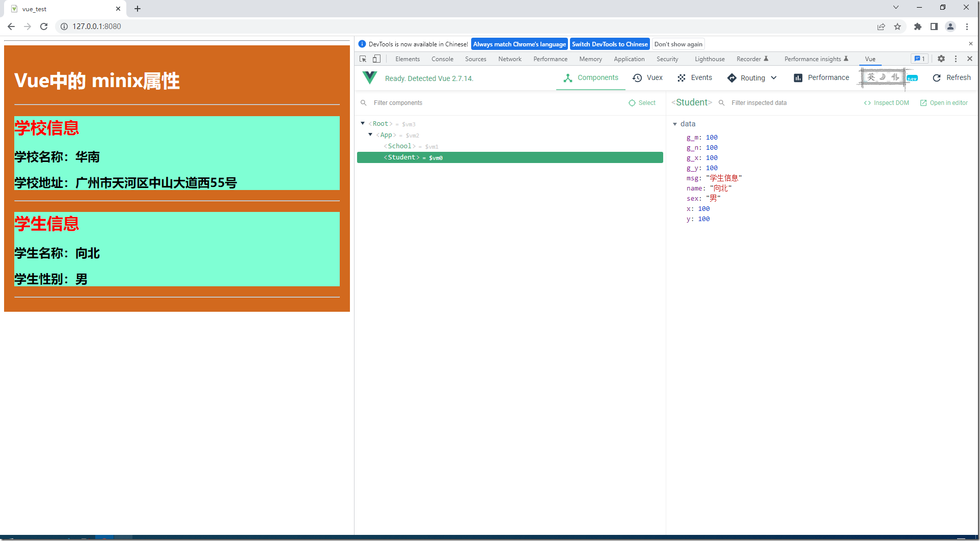The height and width of the screenshot is (541, 980).
Task: Select the Student component row
Action: point(510,157)
